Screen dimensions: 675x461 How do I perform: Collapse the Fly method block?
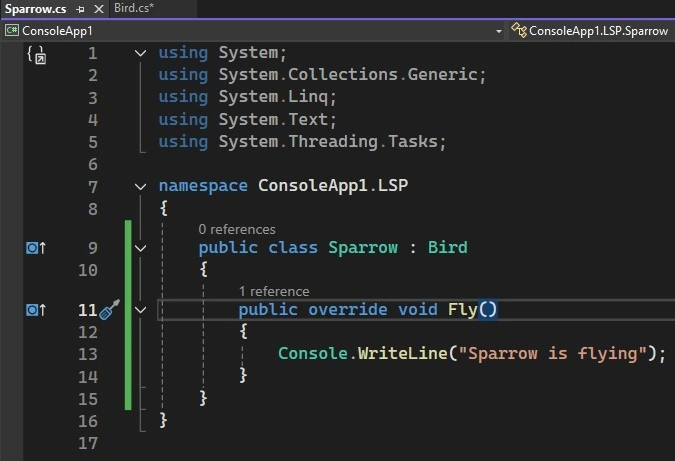click(x=140, y=310)
